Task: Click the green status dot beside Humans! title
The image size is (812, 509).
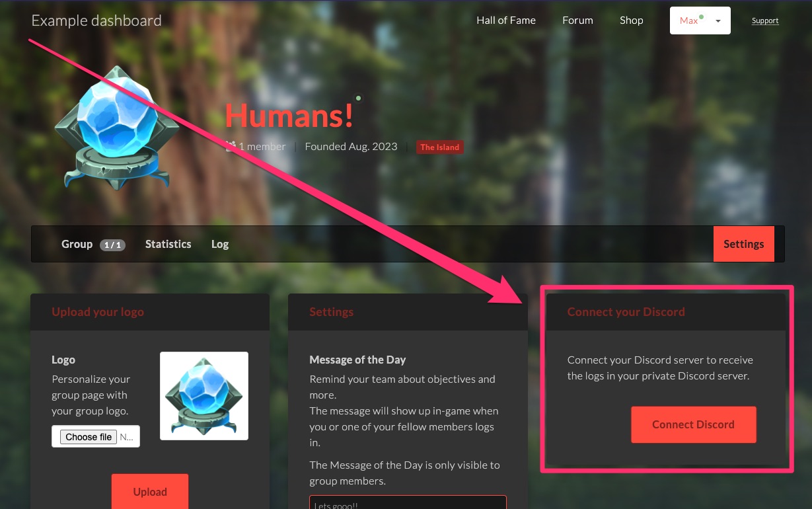Action: point(359,98)
